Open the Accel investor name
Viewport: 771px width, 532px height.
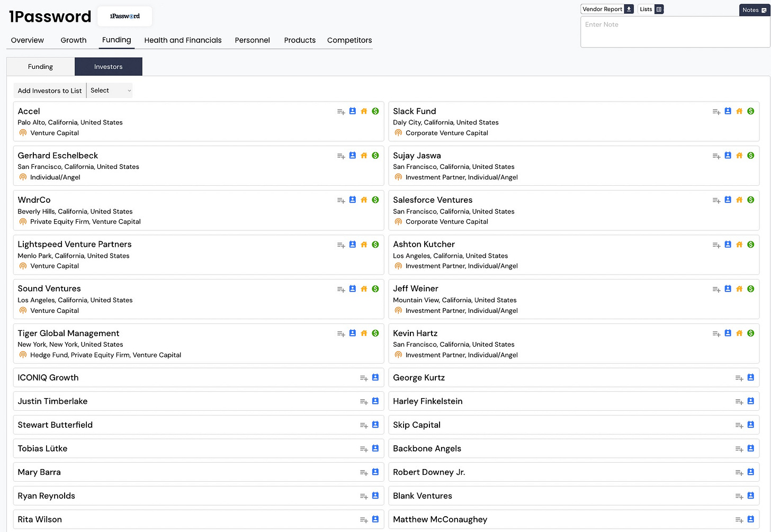tap(29, 111)
